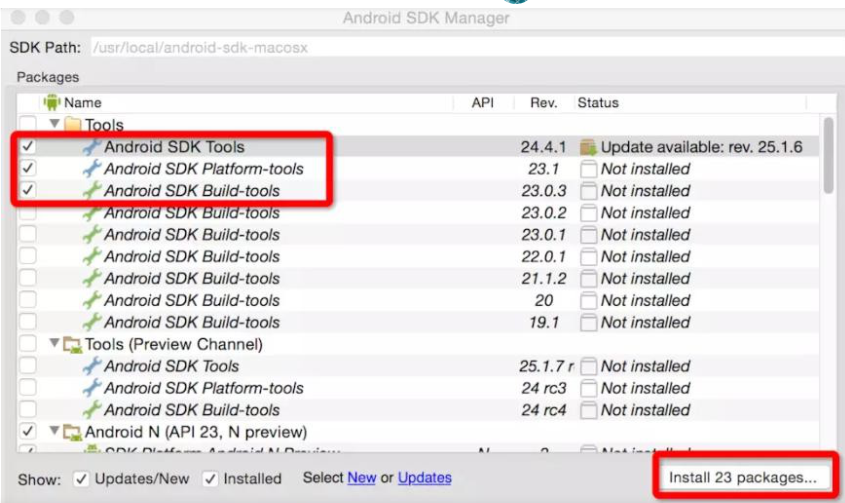This screenshot has width=845, height=503.
Task: Click Not installed status icon for rev 20
Action: coord(588,300)
